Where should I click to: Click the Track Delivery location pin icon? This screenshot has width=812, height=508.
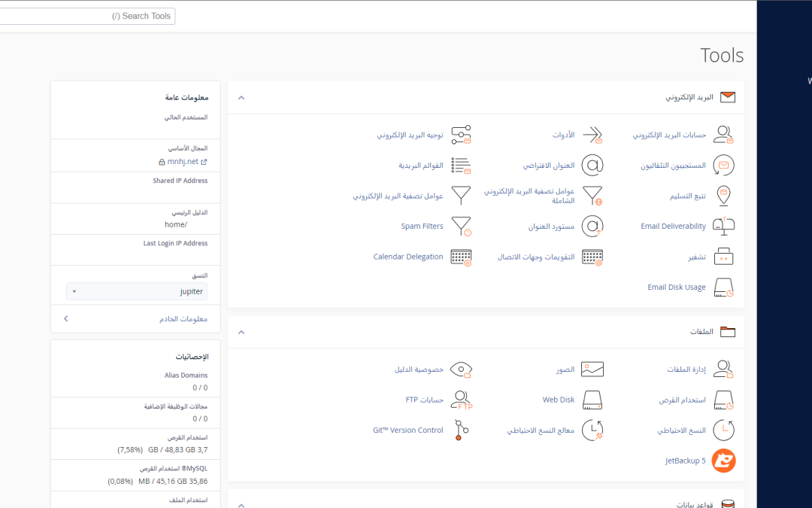[x=723, y=196]
